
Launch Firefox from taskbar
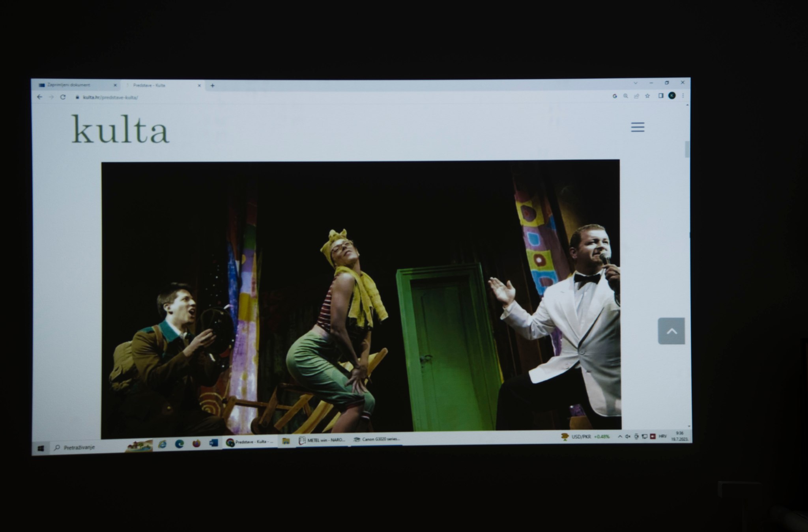click(x=196, y=444)
